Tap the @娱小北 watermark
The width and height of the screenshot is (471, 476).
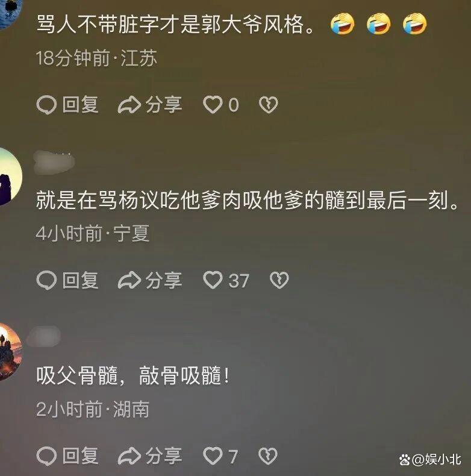tap(430, 460)
